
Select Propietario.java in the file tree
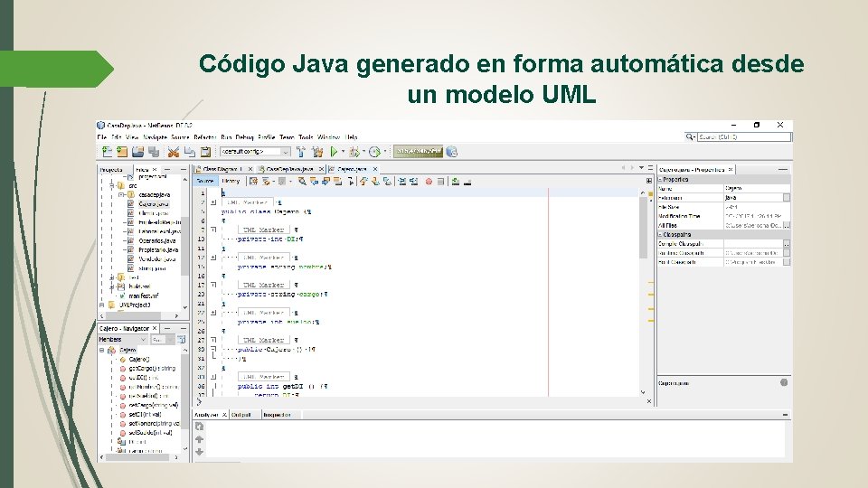tap(158, 250)
